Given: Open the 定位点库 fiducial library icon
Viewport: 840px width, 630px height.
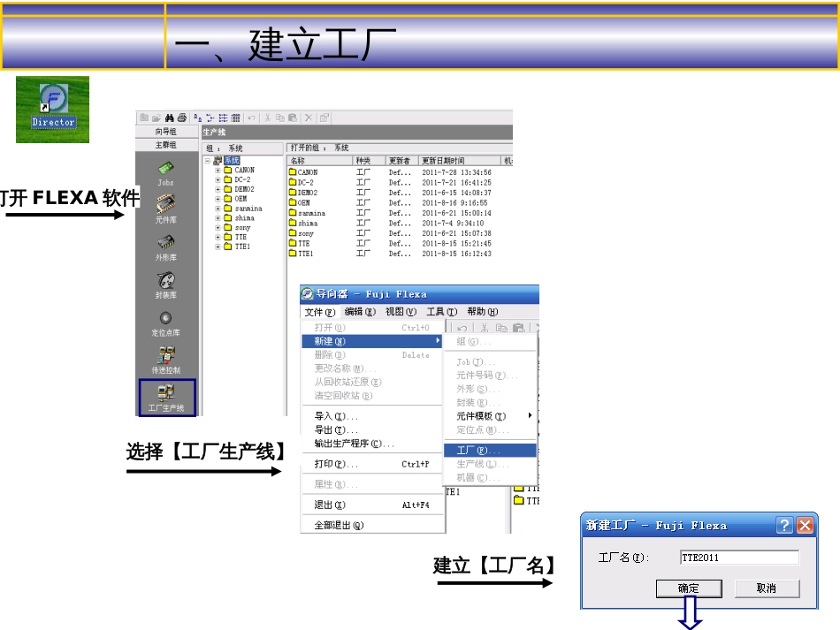Looking at the screenshot, I should click(165, 323).
